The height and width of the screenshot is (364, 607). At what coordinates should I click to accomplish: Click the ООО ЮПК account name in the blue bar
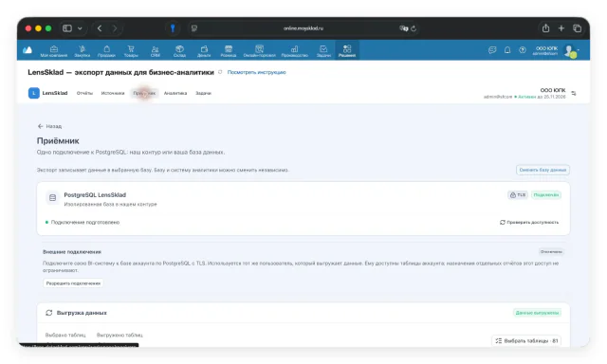click(x=546, y=48)
